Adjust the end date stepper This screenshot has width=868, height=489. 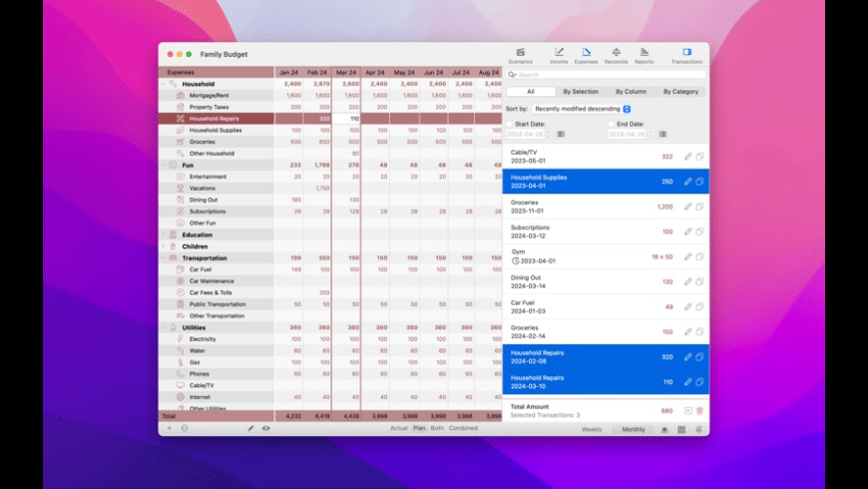pos(651,134)
